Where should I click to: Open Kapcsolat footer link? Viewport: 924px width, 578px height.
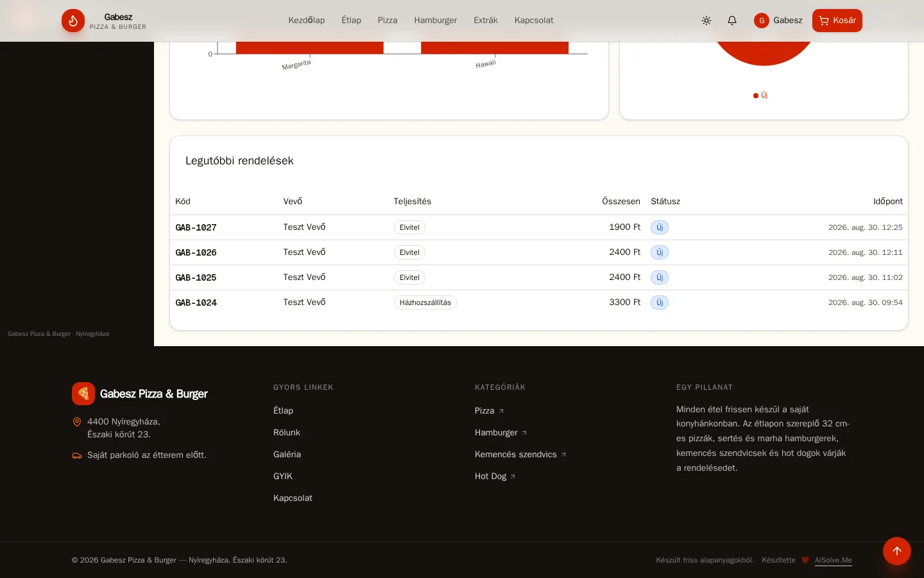(293, 498)
